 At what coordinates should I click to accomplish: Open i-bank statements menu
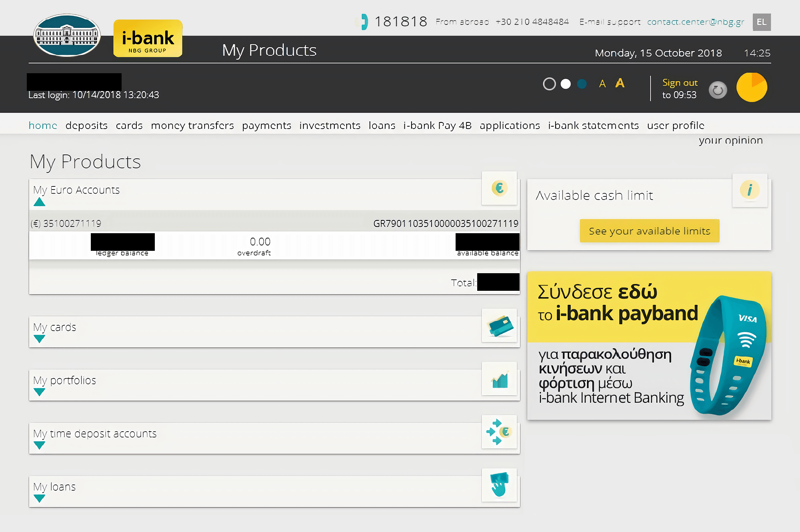click(593, 126)
